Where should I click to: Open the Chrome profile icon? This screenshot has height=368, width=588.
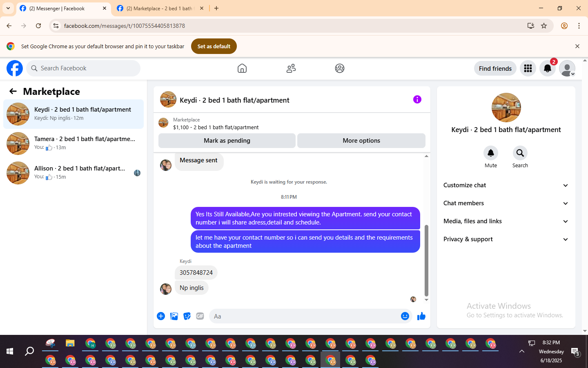[564, 26]
